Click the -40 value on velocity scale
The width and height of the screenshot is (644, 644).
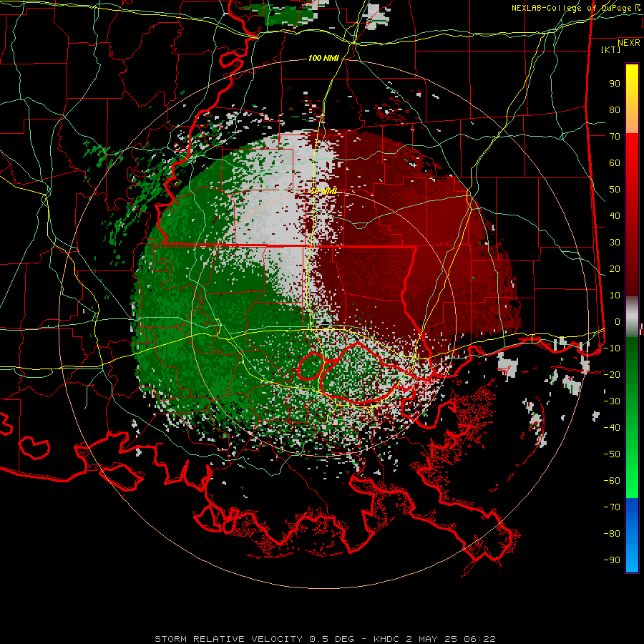click(x=612, y=428)
